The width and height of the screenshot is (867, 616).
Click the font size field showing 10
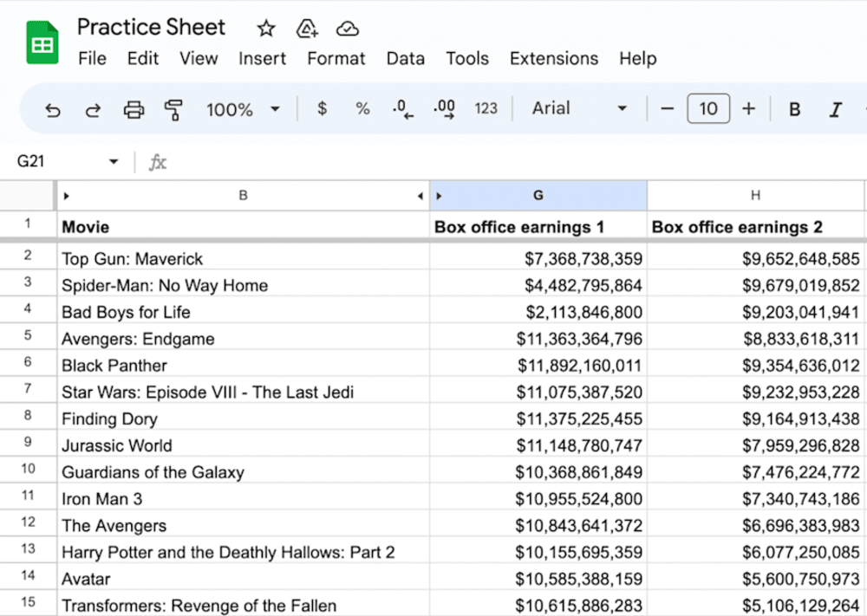pos(708,108)
